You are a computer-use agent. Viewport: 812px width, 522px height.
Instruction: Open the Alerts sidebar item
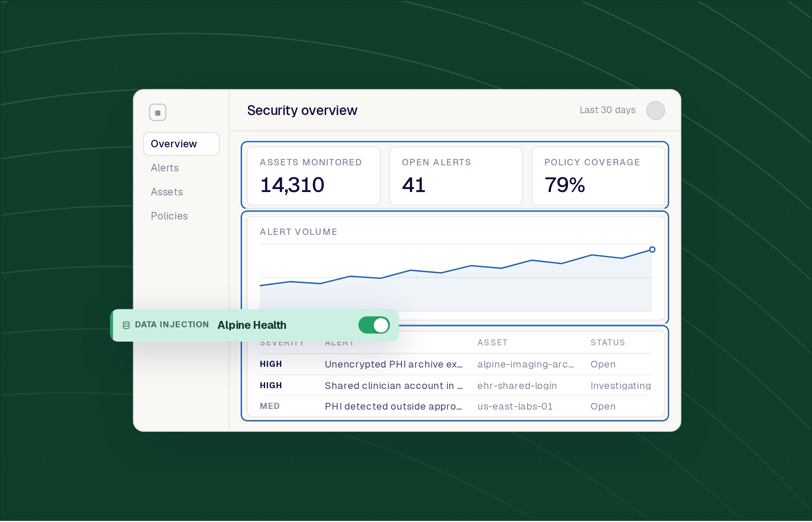pos(165,168)
